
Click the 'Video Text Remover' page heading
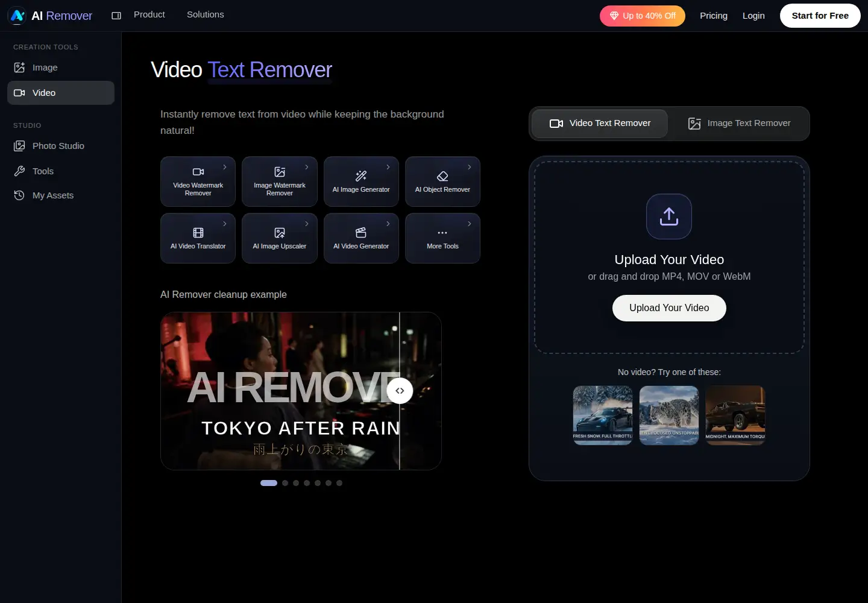(241, 70)
